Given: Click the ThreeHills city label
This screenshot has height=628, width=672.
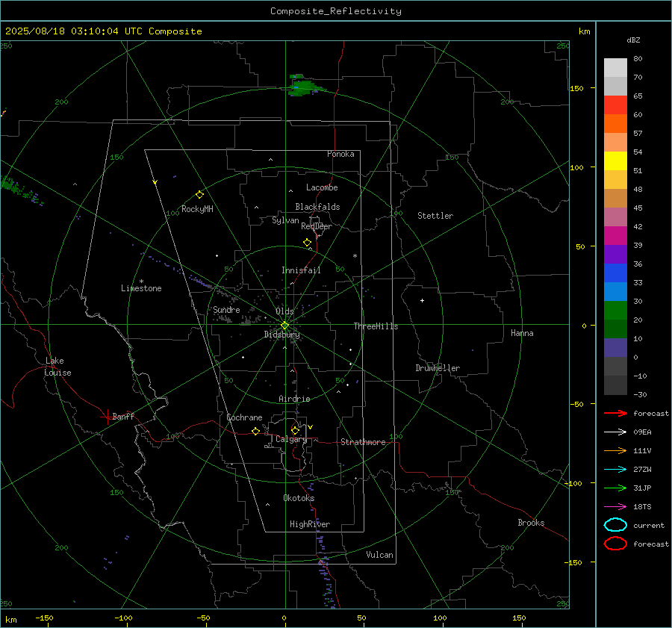Looking at the screenshot, I should point(376,326).
